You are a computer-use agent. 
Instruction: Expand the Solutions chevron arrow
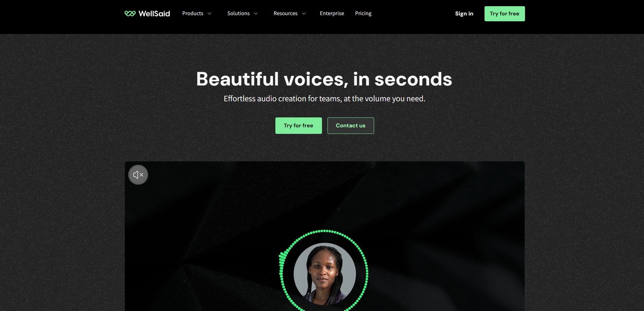256,14
